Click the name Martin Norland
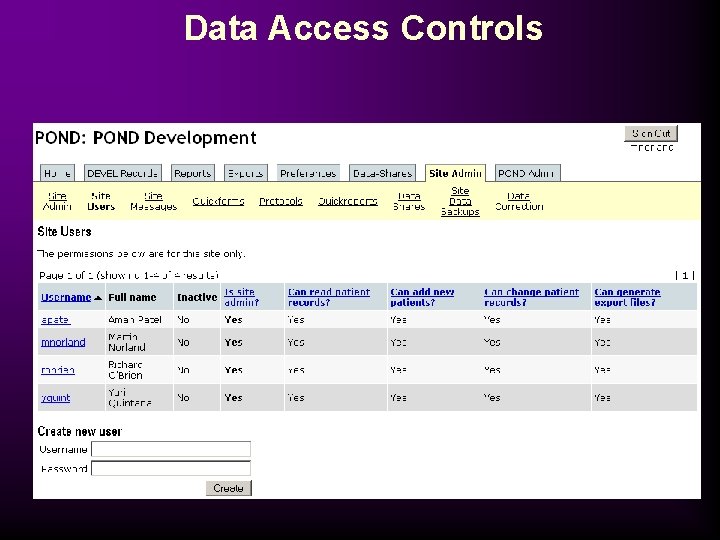The height and width of the screenshot is (540, 720). pos(127,342)
